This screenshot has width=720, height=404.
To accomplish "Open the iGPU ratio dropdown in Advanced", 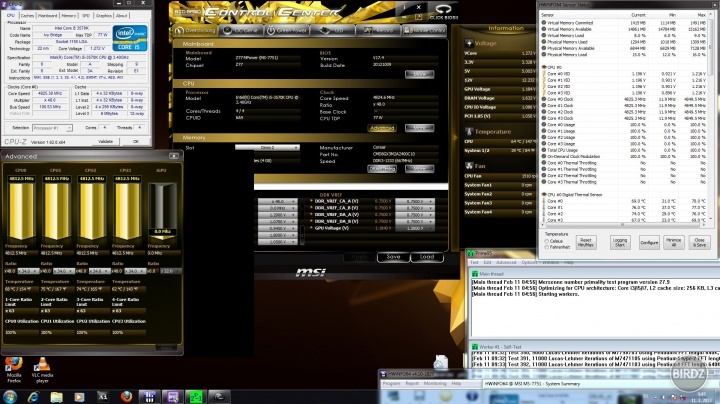I will click(169, 271).
